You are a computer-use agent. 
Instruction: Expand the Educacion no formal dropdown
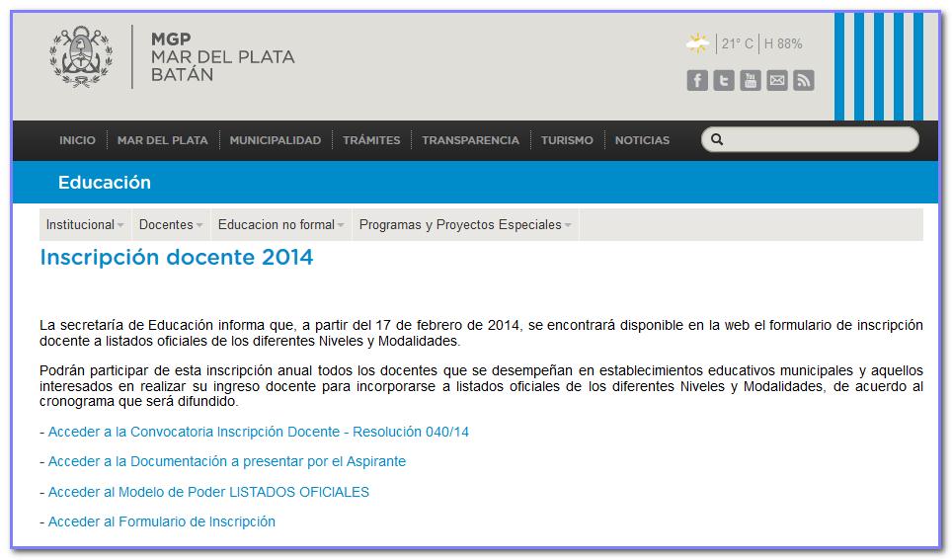point(280,225)
